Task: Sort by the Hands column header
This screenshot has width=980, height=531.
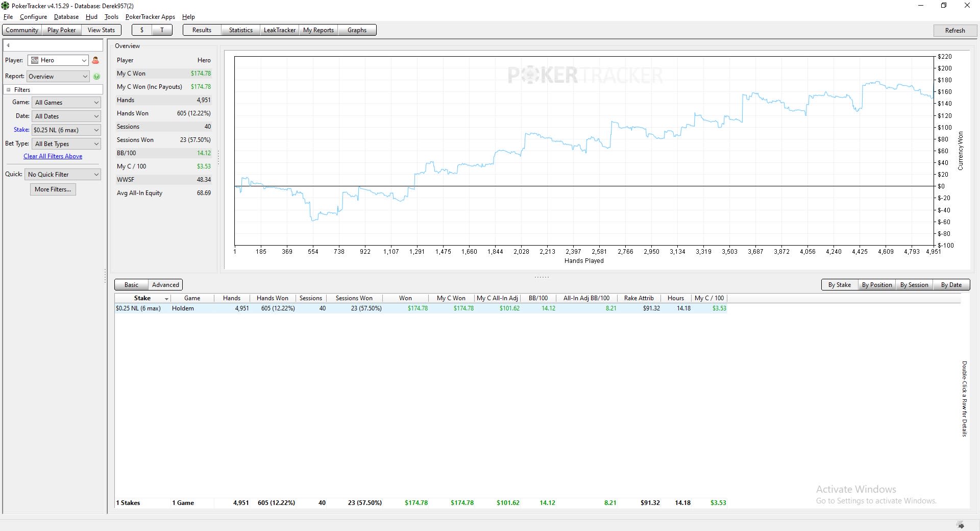Action: [232, 298]
